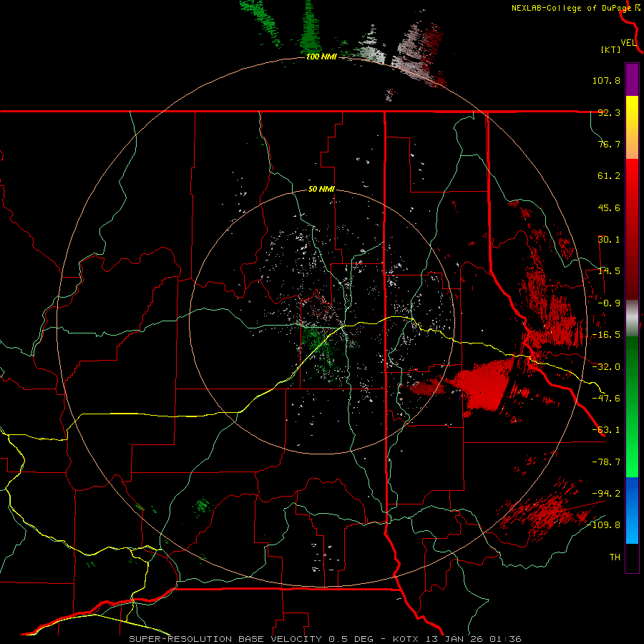The width and height of the screenshot is (644, 644).
Task: Click the 50 NMI range ring label
Action: point(321,190)
